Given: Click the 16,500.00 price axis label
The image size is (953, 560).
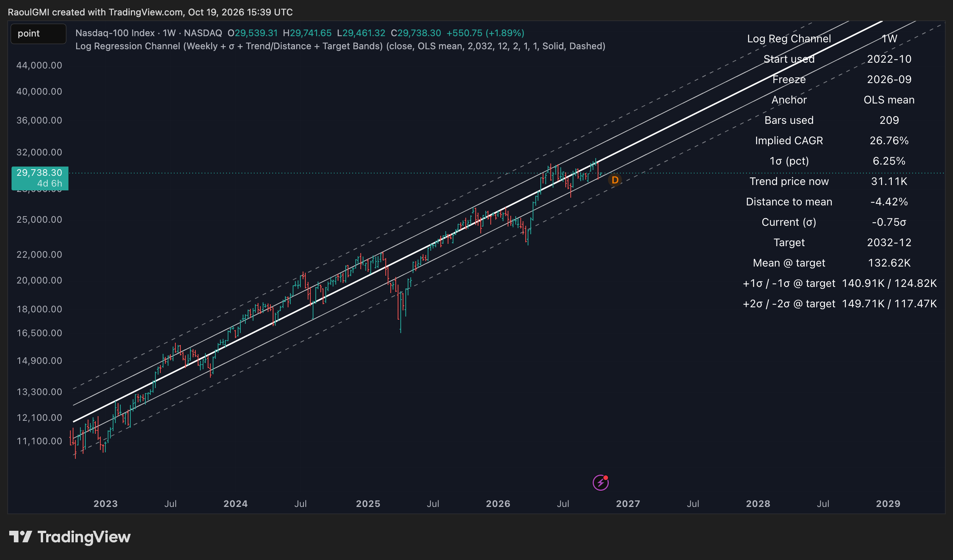Looking at the screenshot, I should point(39,333).
